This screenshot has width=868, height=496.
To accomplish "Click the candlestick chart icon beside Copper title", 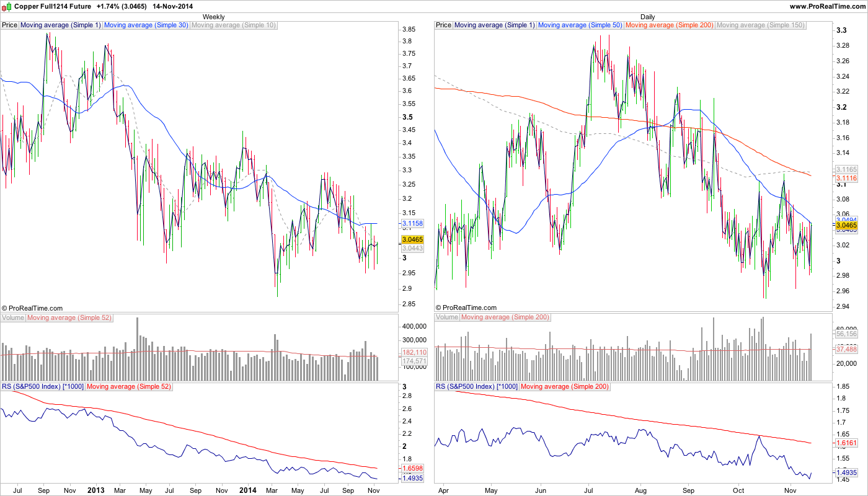I will (7, 6).
